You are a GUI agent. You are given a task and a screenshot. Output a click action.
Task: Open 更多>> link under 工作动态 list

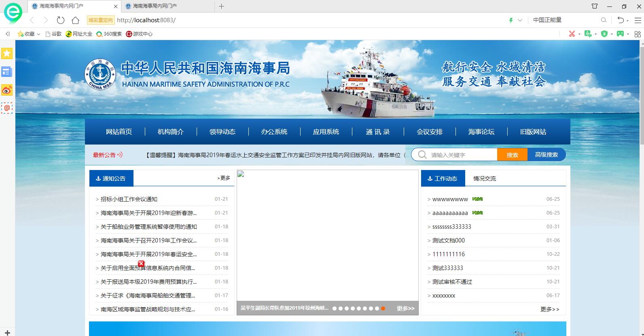[x=550, y=309]
